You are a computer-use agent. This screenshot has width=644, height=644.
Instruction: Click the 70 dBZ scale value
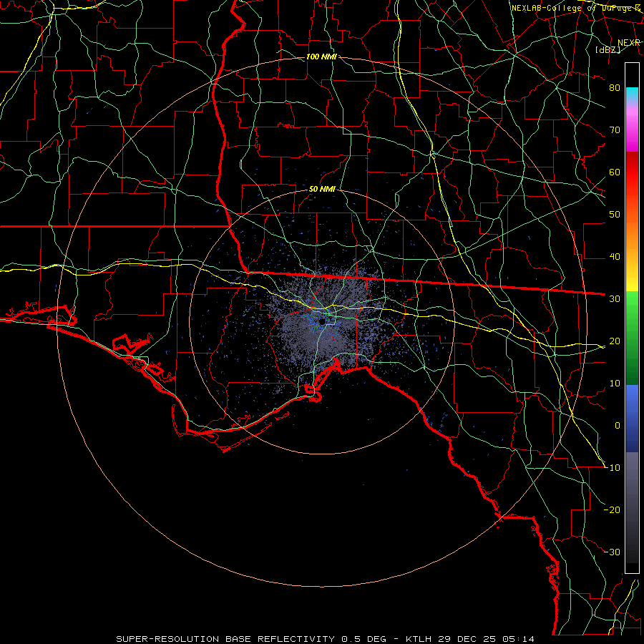point(615,130)
